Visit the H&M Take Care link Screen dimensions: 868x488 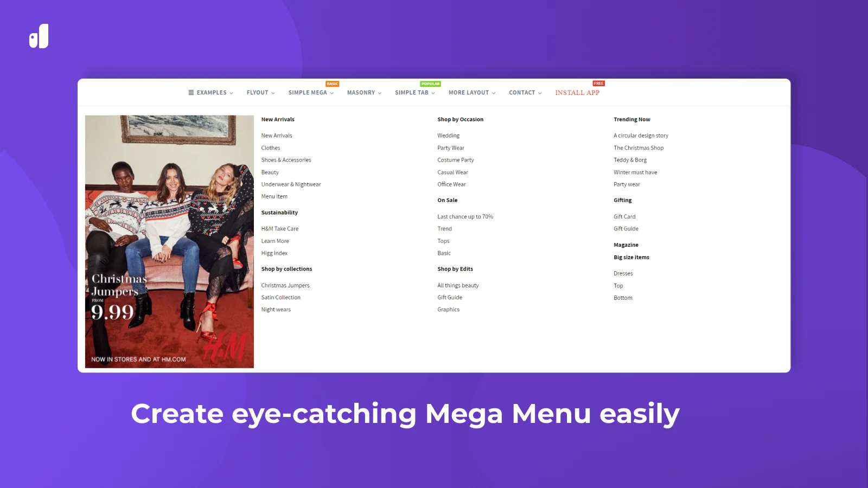tap(279, 229)
